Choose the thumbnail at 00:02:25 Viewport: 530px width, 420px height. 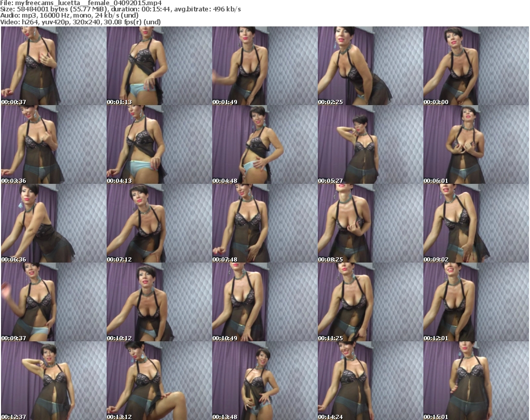coord(371,66)
